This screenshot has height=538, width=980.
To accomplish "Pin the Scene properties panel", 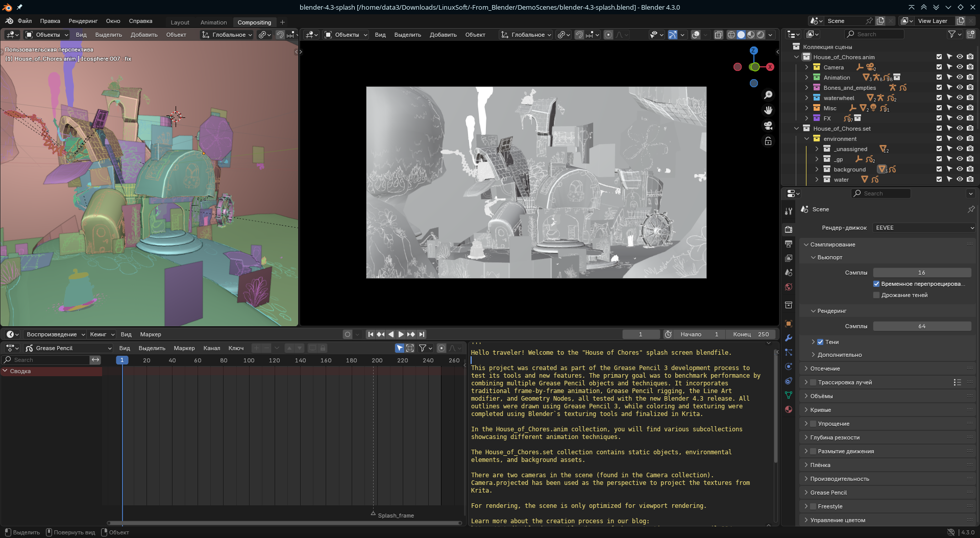I will (971, 209).
